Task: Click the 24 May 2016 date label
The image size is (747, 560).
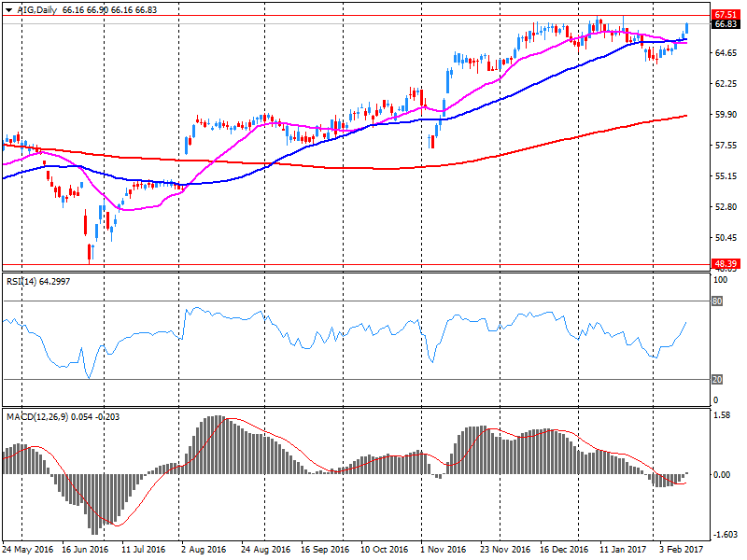Action: point(28,549)
